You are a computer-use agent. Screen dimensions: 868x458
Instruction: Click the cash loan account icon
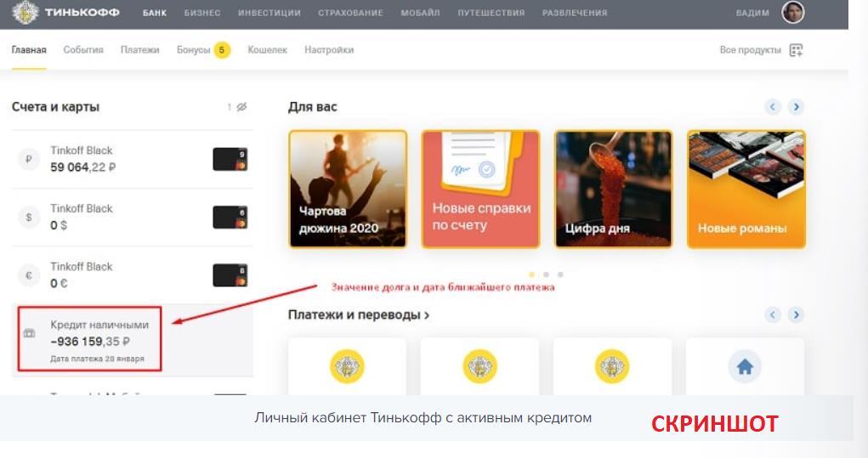point(29,333)
